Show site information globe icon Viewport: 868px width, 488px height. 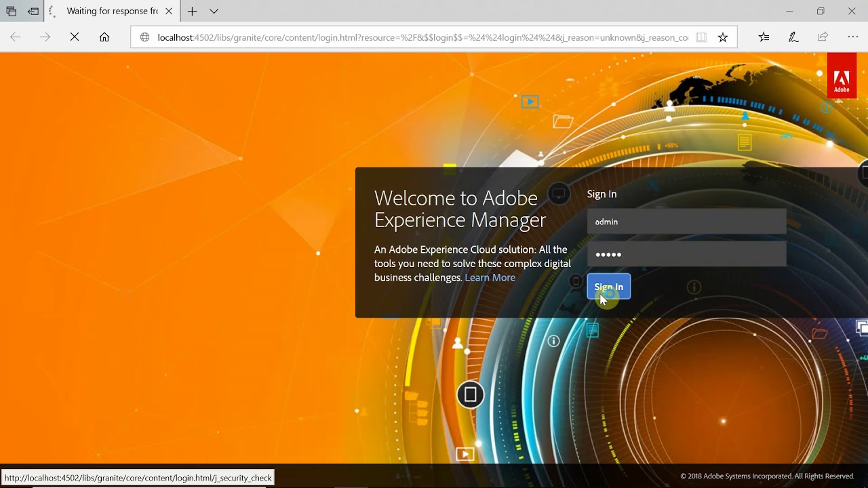[x=144, y=37]
